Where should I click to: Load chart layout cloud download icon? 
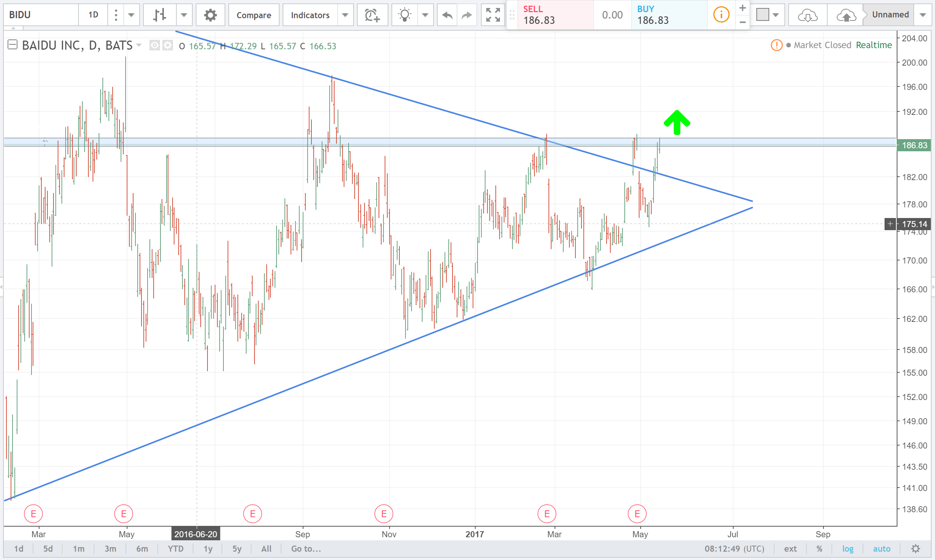[x=808, y=15]
